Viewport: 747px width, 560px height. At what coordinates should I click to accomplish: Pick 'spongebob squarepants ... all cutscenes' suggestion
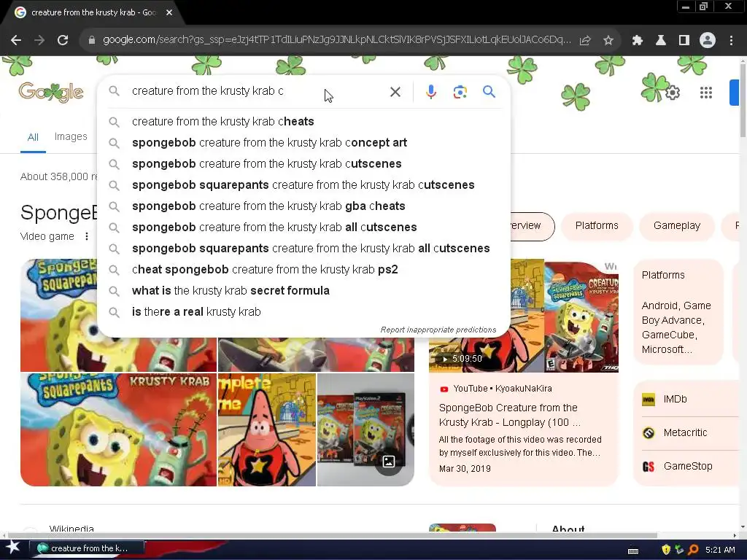[304, 248]
